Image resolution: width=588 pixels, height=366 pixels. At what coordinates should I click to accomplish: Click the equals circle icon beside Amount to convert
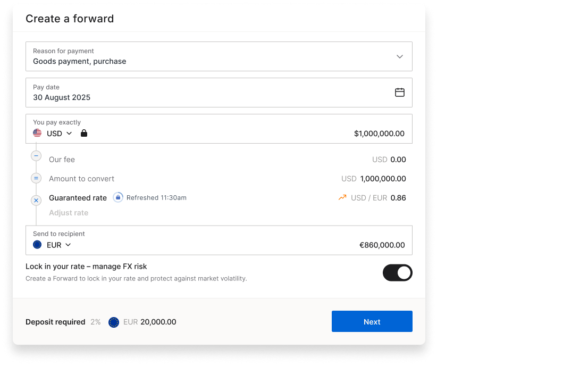[x=36, y=178]
